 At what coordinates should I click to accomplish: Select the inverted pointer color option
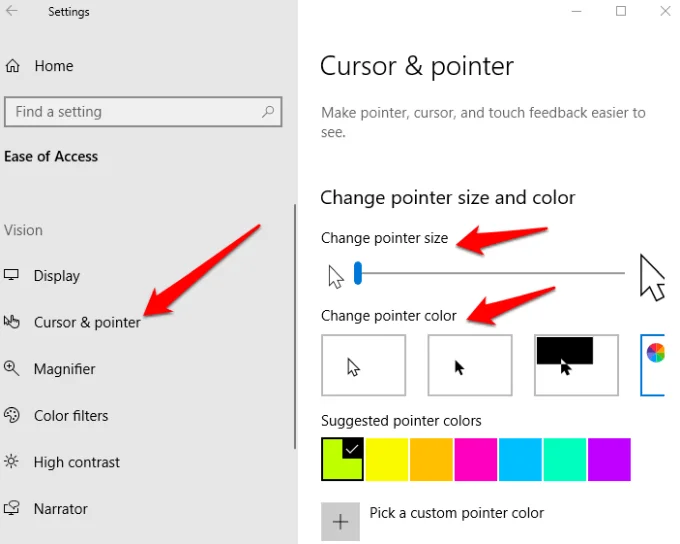tap(576, 365)
